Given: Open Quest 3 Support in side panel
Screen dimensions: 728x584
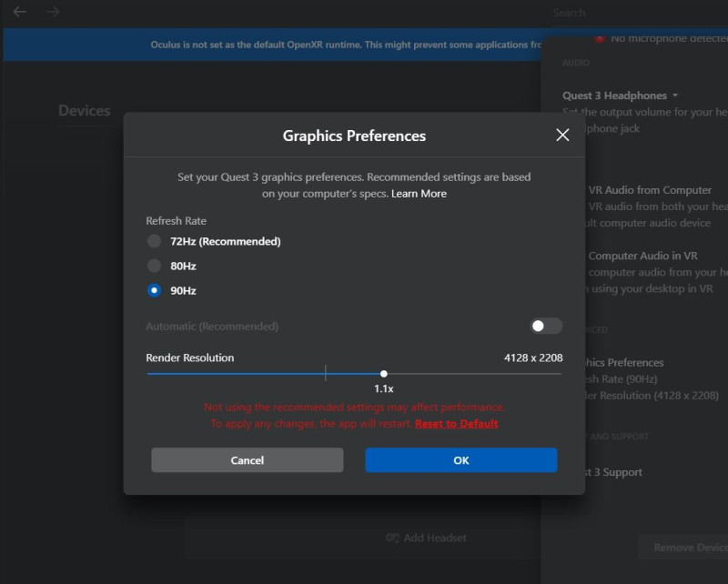Looking at the screenshot, I should pos(612,472).
